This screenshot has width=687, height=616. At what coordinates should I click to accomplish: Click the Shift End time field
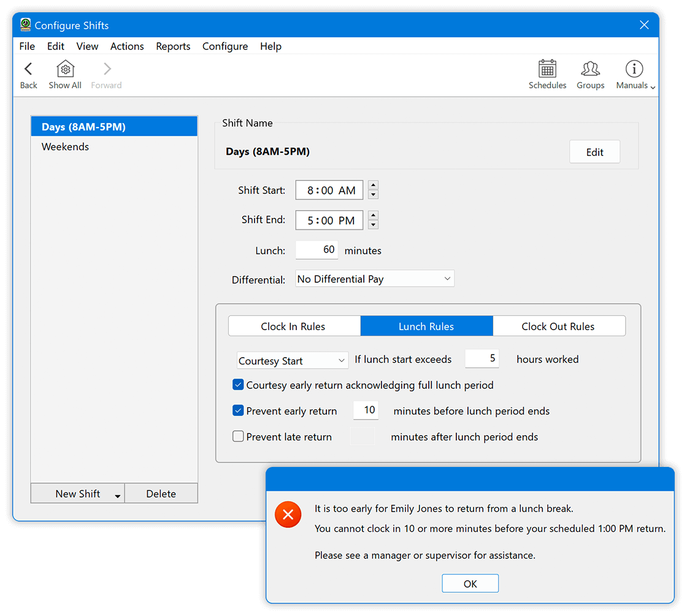tap(329, 220)
